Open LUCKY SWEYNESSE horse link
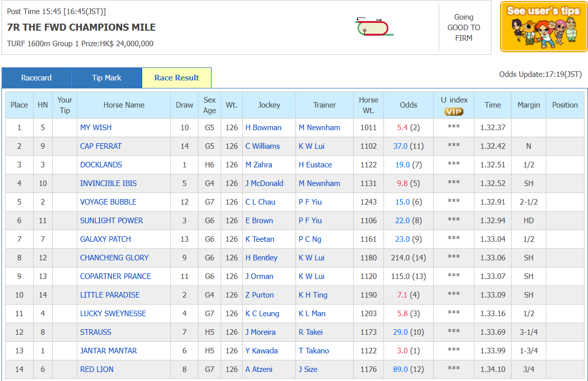588x381 pixels. 113,314
